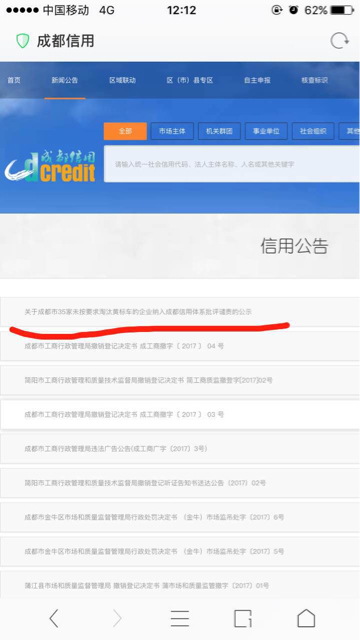Tap the forward arrow icon
This screenshot has height=640, width=360.
coord(118,618)
